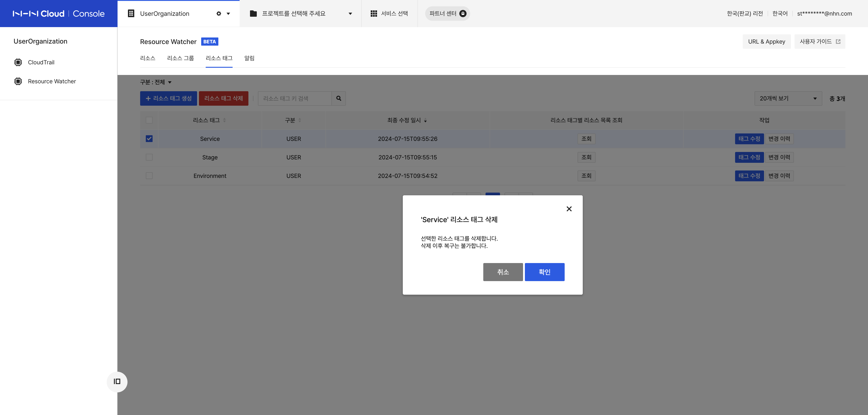
Task: Click 태그 수정 for Service
Action: coord(749,139)
